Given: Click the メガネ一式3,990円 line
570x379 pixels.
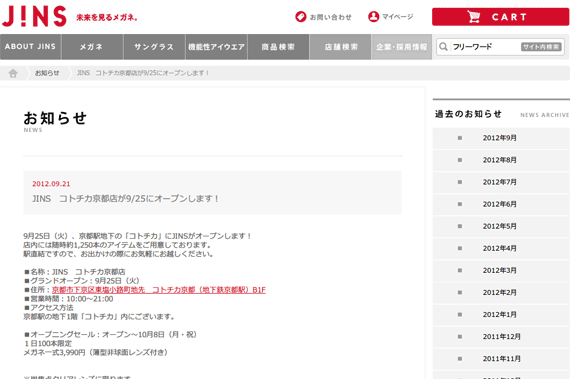Looking at the screenshot, I should [96, 352].
